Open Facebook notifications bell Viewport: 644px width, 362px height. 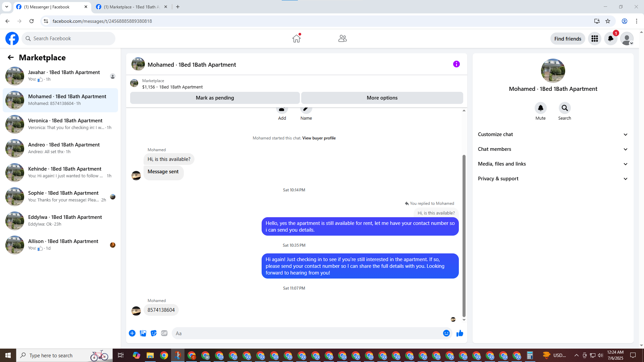click(x=610, y=39)
